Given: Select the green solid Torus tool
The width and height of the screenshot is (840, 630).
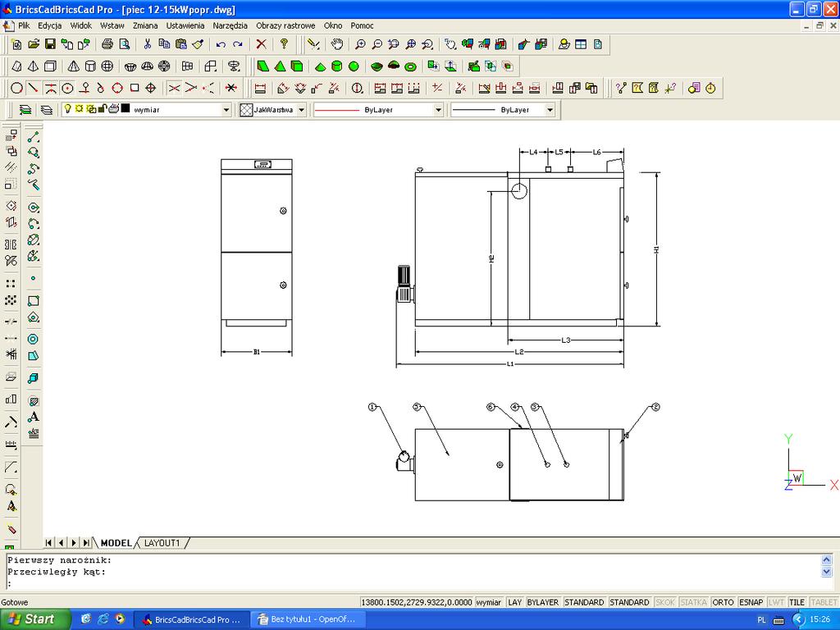Looking at the screenshot, I should (x=410, y=66).
